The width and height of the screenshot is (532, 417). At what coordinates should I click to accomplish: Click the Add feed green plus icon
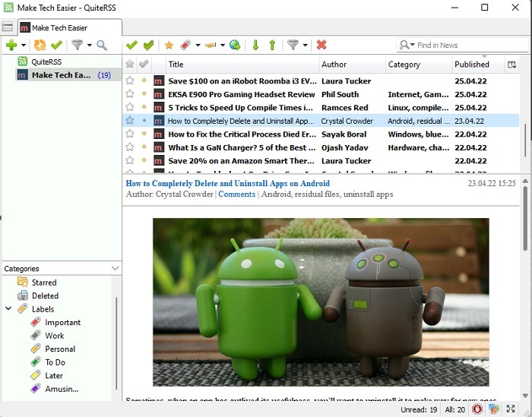(x=11, y=46)
